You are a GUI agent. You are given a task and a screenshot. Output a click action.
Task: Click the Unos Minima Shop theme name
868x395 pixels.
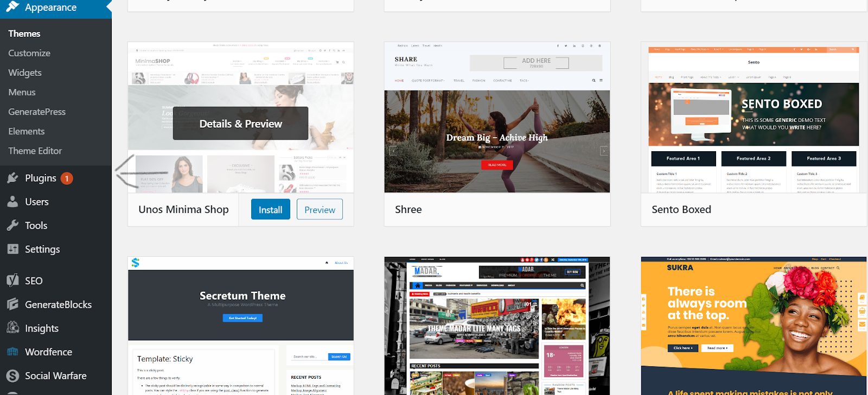183,210
